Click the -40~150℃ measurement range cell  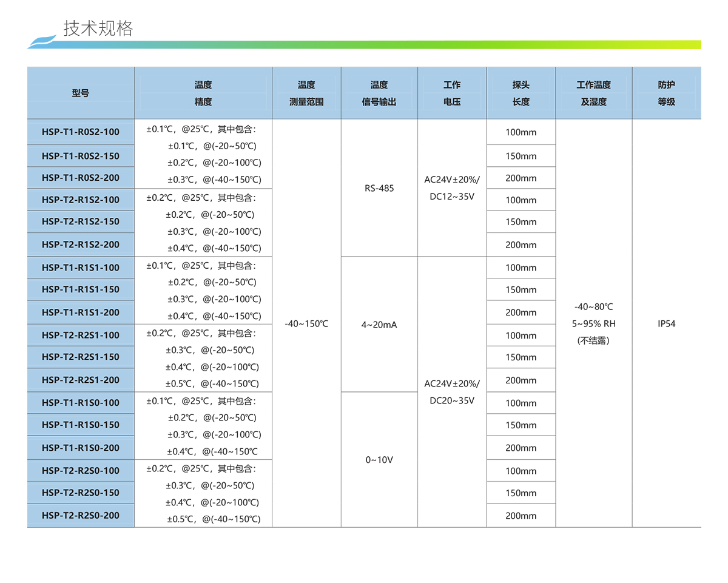(x=306, y=323)
